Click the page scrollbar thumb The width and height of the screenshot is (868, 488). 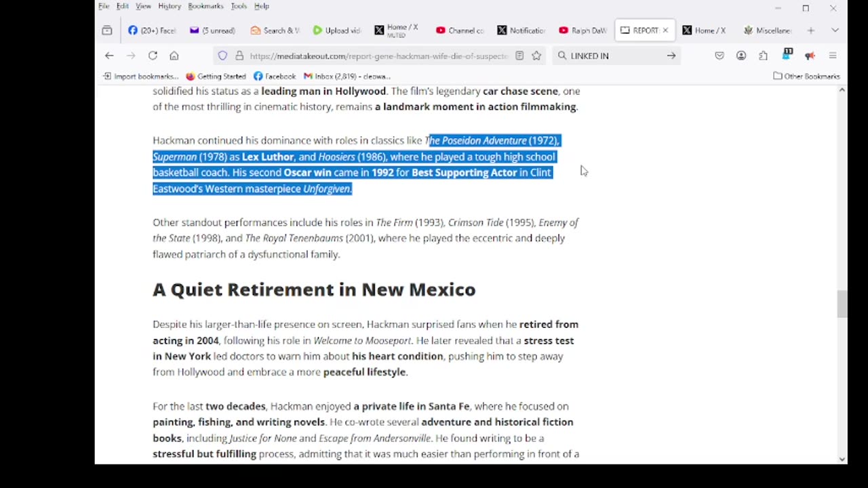842,304
